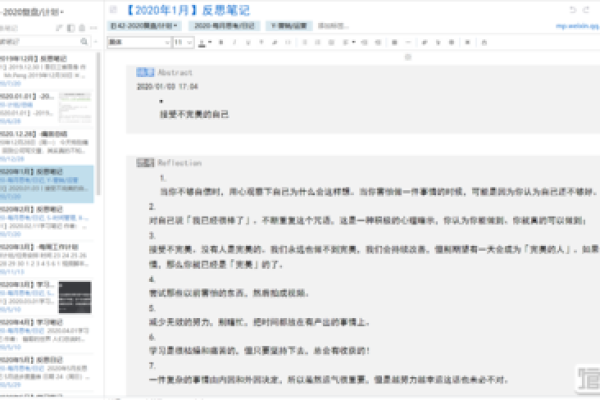Click the 2020/01/03 17:04 timestamp text
This screenshot has height=400, width=600.
click(x=167, y=87)
